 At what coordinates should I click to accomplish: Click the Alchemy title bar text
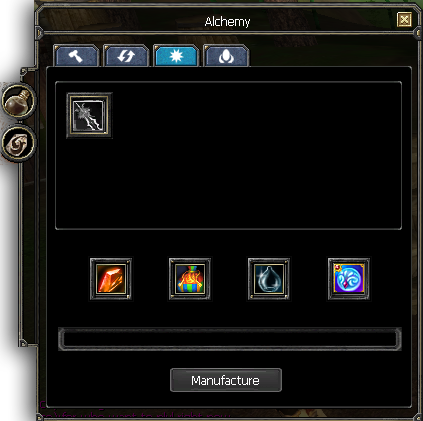tap(227, 22)
